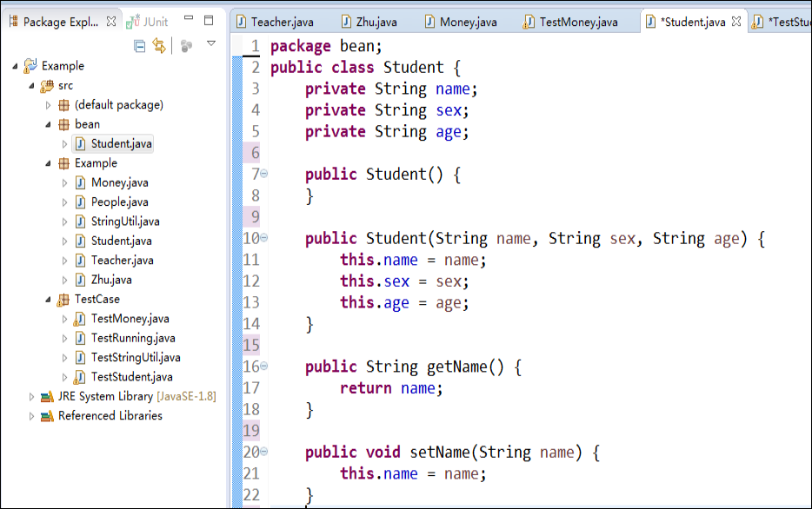
Task: Select Zhu.java in the package tree
Action: tap(111, 280)
